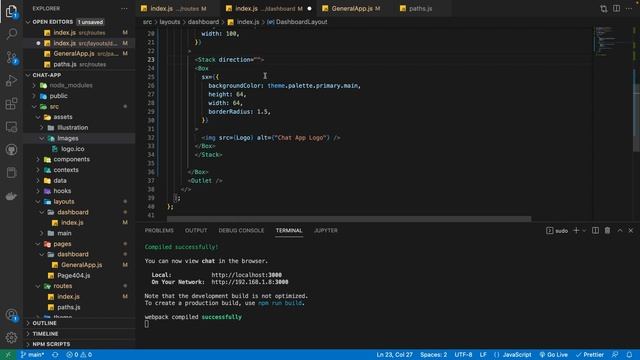Screen dimensions: 640x360
Task: Split the terminal panel
Action: pos(596,231)
